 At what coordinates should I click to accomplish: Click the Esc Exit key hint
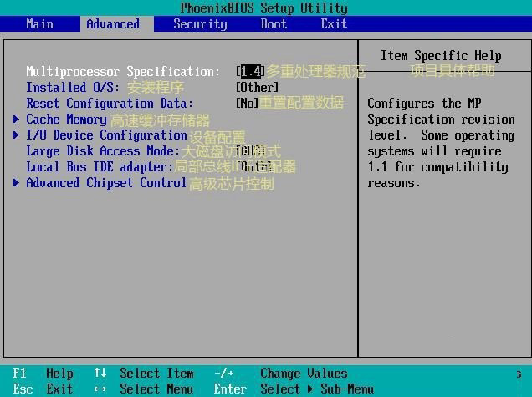tap(43, 389)
